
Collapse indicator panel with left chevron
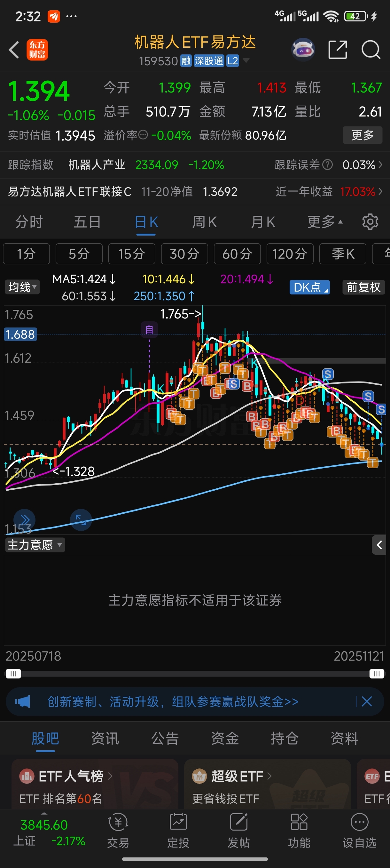(x=379, y=545)
